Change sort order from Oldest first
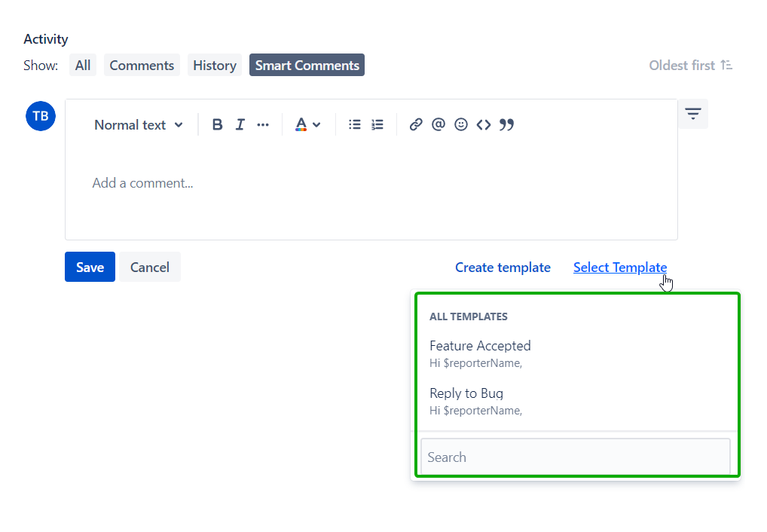 [x=691, y=66]
